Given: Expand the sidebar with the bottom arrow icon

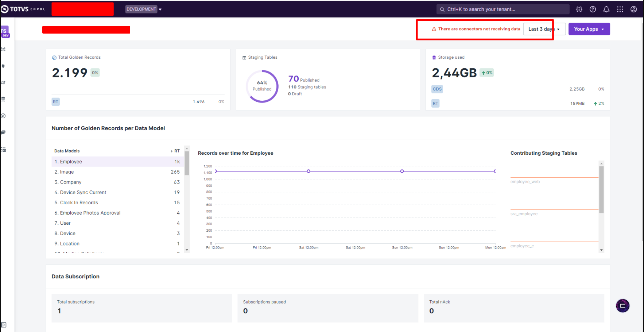Looking at the screenshot, I should 4,325.
